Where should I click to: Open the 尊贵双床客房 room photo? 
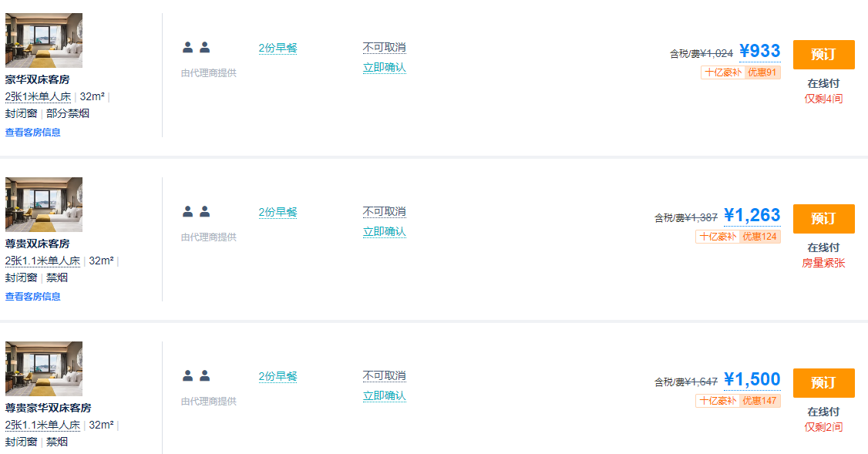click(x=44, y=204)
